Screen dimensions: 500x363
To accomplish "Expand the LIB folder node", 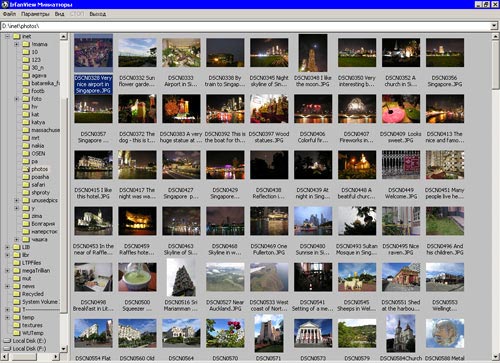I will 7,247.
